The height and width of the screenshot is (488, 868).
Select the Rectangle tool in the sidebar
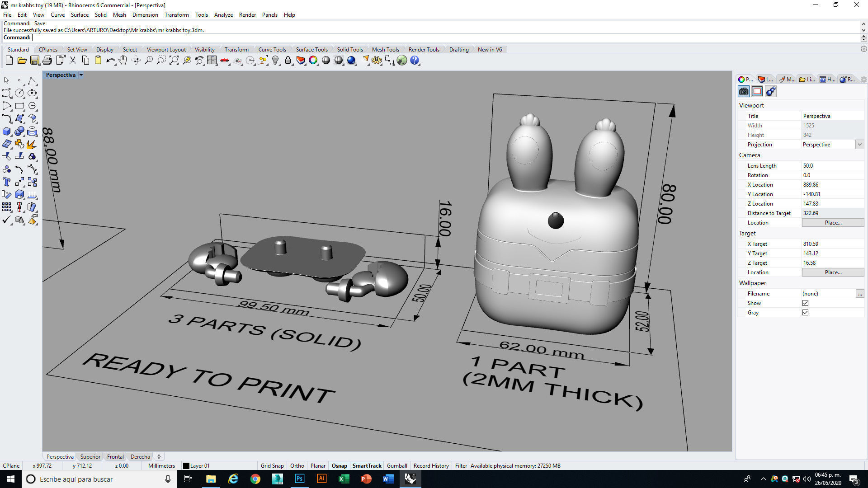[x=19, y=106]
